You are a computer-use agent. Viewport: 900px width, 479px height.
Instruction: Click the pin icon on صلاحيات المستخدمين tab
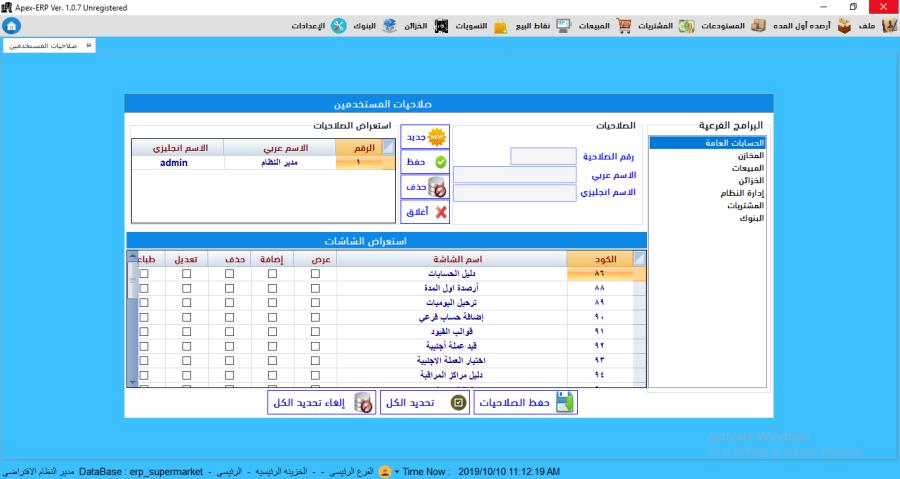(x=88, y=45)
